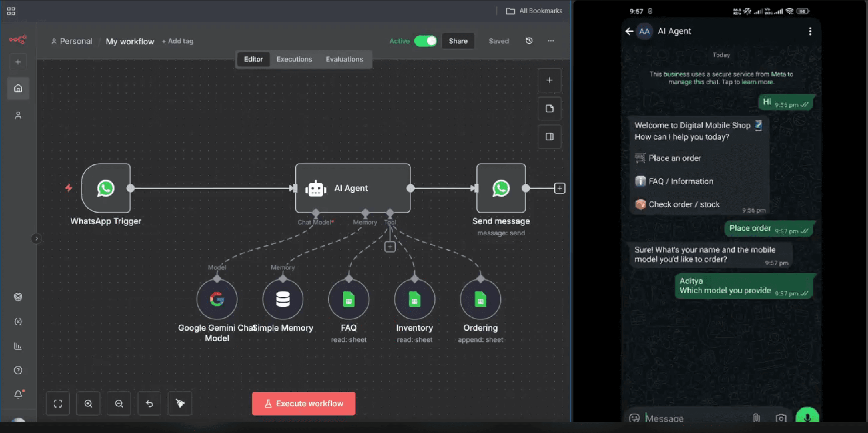The width and height of the screenshot is (868, 433).
Task: Click the Add tag link
Action: 177,41
